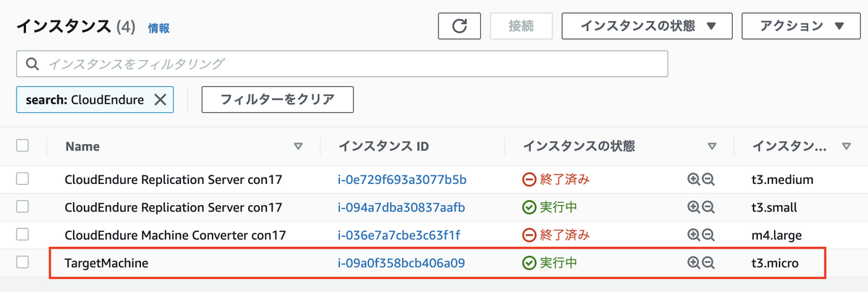The width and height of the screenshot is (868, 292).
Task: Zoom in status for running t3.small instance
Action: [694, 207]
